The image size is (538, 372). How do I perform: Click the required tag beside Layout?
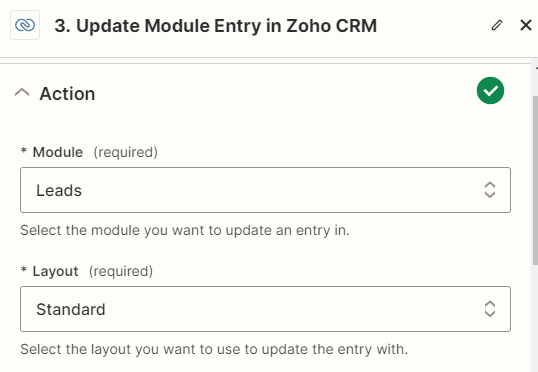(121, 271)
